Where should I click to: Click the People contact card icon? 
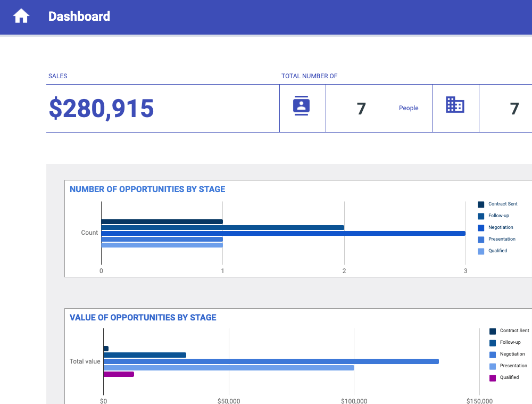pyautogui.click(x=301, y=106)
